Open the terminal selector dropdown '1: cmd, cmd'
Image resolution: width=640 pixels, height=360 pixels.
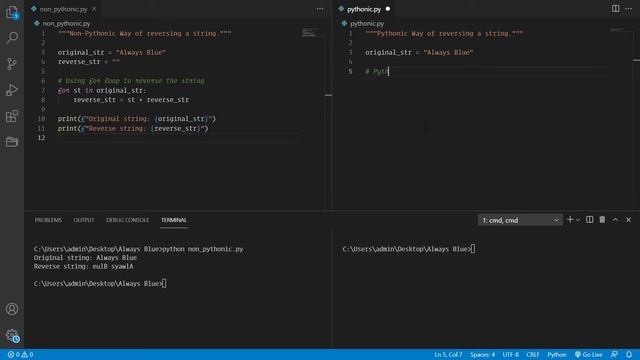[520, 220]
